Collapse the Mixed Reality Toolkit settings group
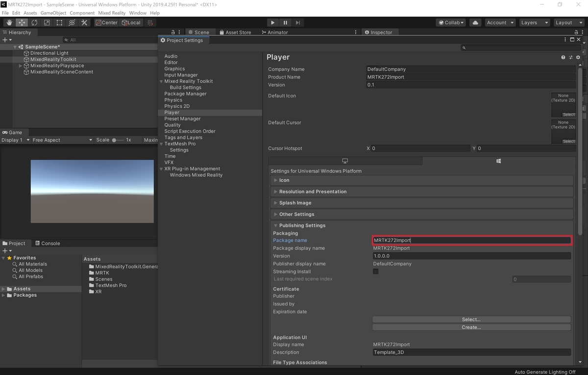Viewport: 588px width, 375px height. tap(161, 81)
